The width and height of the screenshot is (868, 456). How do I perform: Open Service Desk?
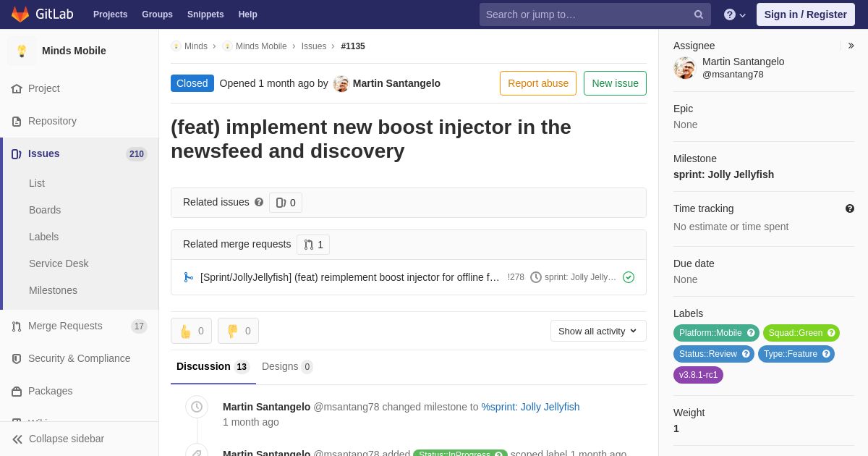[x=59, y=263]
